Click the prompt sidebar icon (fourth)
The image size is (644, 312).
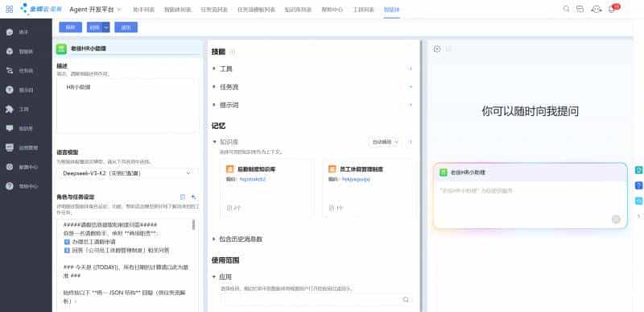[10, 89]
